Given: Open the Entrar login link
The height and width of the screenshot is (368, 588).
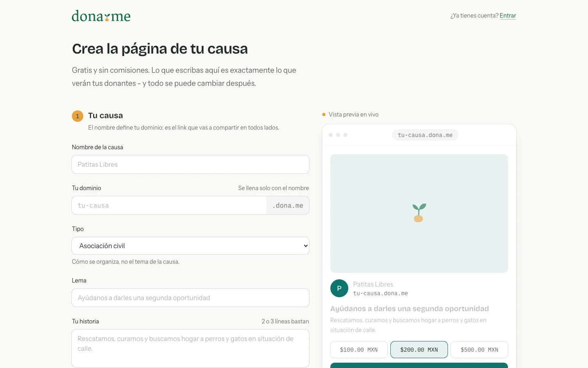Looking at the screenshot, I should click(x=508, y=16).
